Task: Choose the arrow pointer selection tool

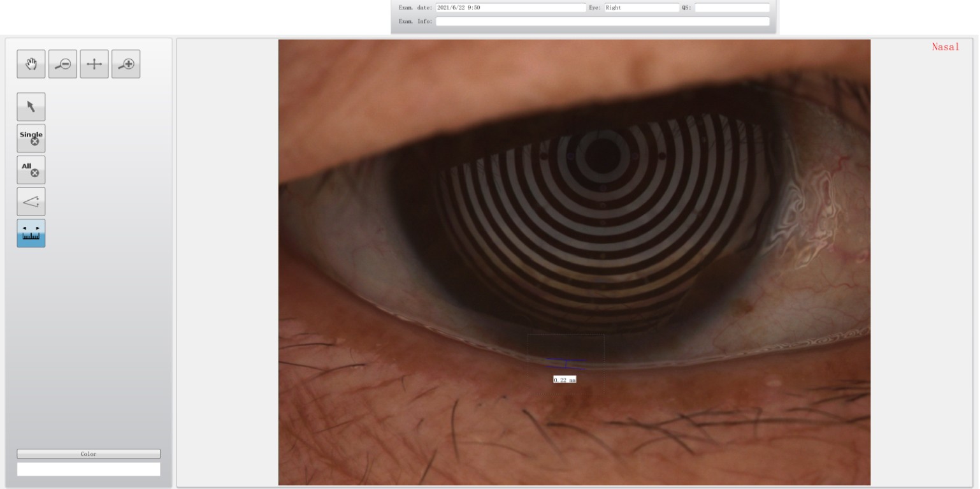Action: pos(31,106)
